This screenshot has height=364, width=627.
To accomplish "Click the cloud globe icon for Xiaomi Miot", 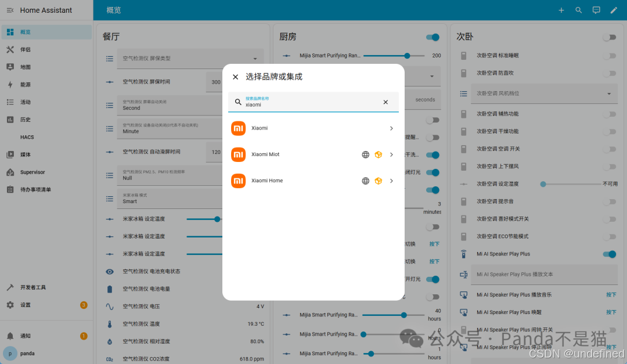I will (x=366, y=155).
